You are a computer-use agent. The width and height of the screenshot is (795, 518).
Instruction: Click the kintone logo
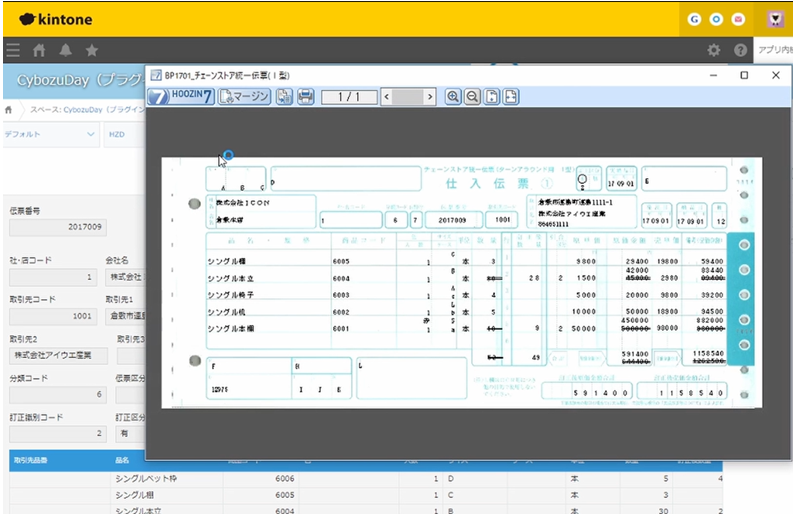[x=56, y=19]
